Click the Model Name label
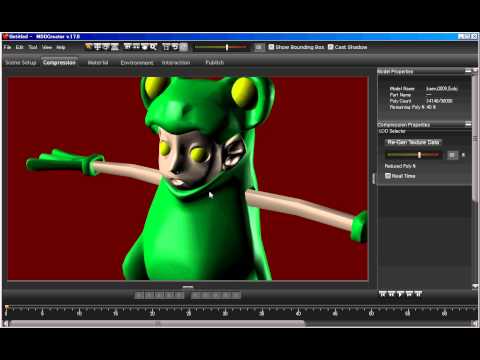The height and width of the screenshot is (360, 480). click(402, 89)
